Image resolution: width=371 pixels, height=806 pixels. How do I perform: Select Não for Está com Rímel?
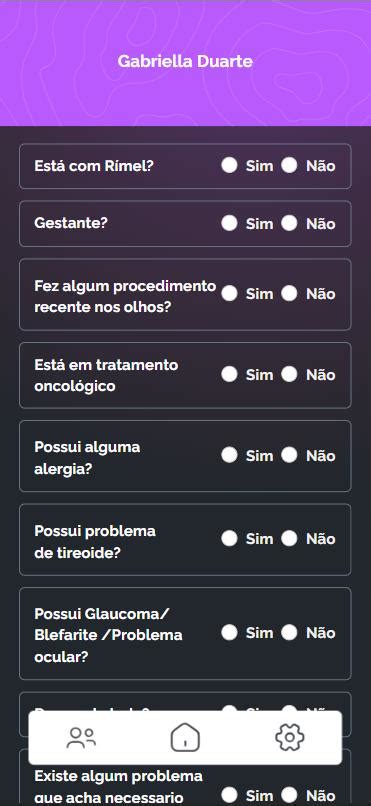click(x=289, y=166)
